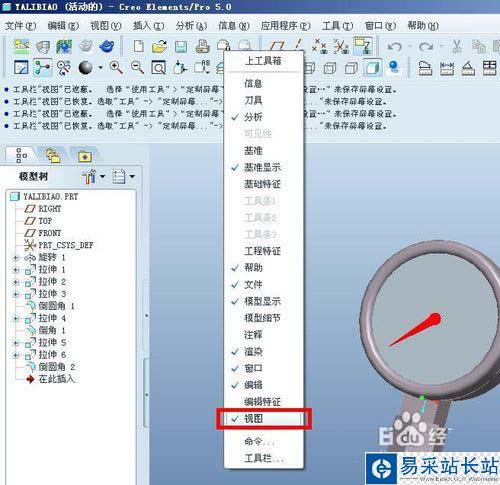Expand the 旋转 1 feature node

(x=15, y=257)
